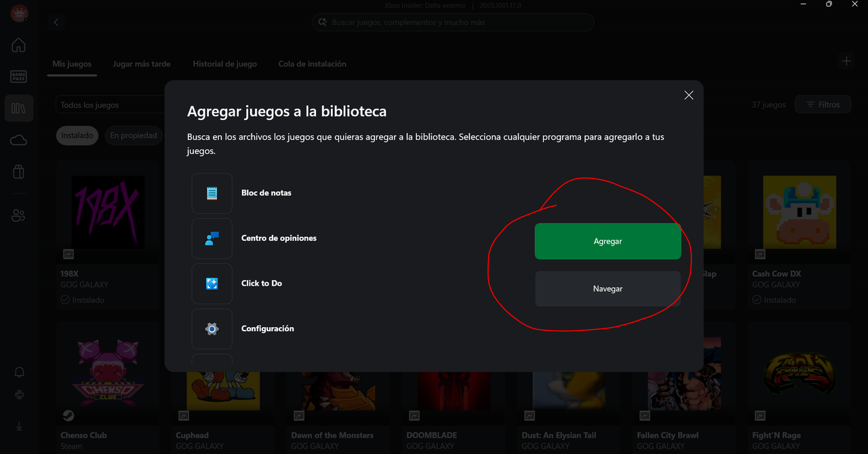Click the Cash Cow DX title text
This screenshot has width=868, height=454.
776,274
